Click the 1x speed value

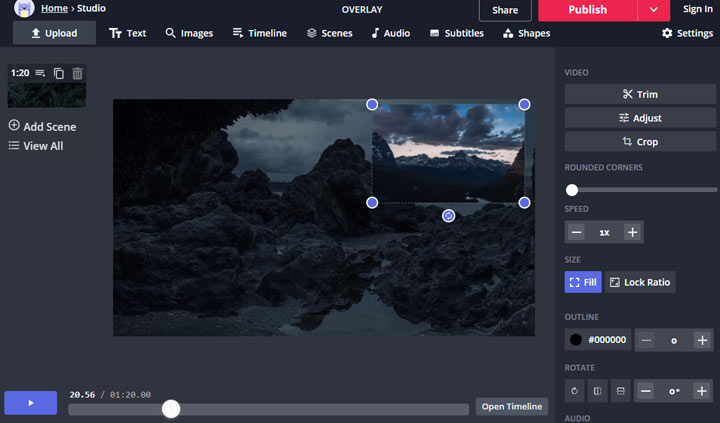(604, 232)
